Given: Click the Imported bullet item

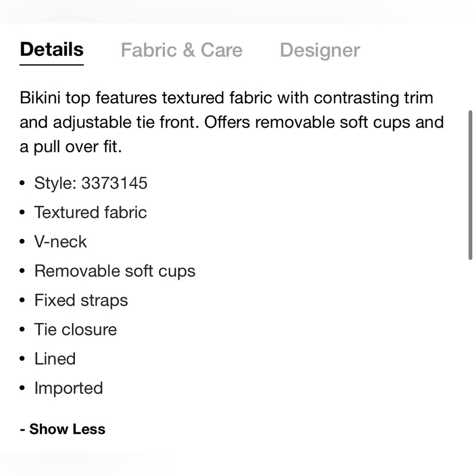Looking at the screenshot, I should (x=69, y=388).
